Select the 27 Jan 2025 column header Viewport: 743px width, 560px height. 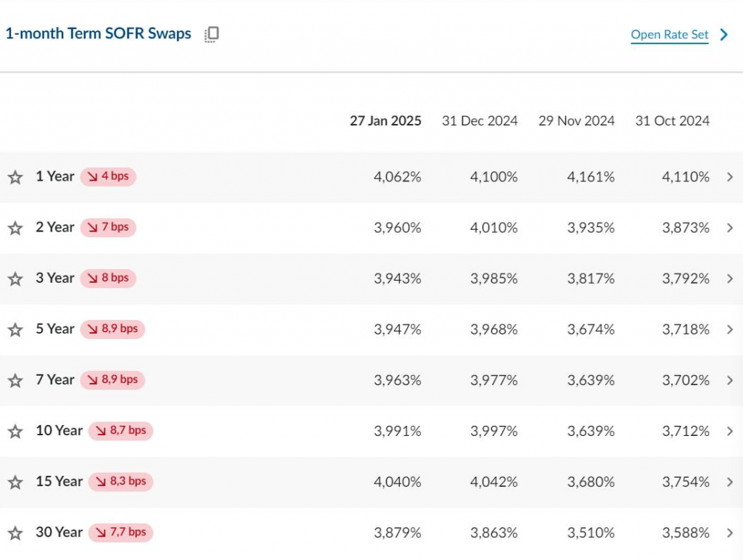tap(385, 121)
